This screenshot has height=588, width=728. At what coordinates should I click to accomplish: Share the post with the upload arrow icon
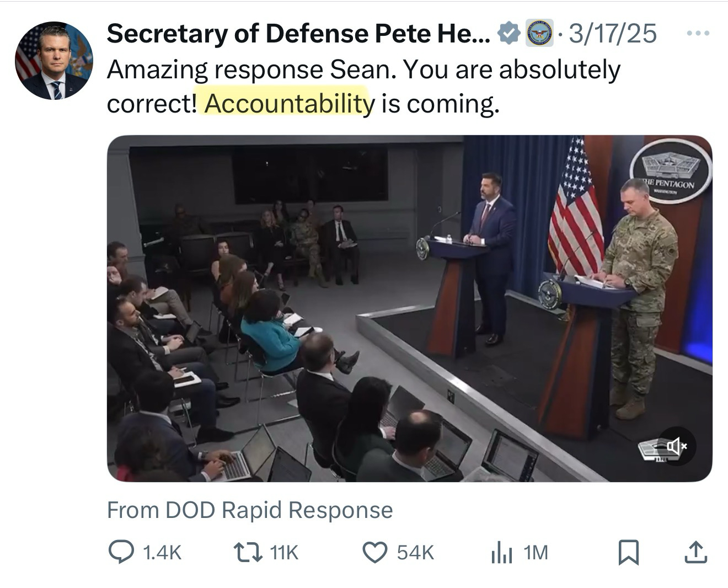click(x=695, y=552)
